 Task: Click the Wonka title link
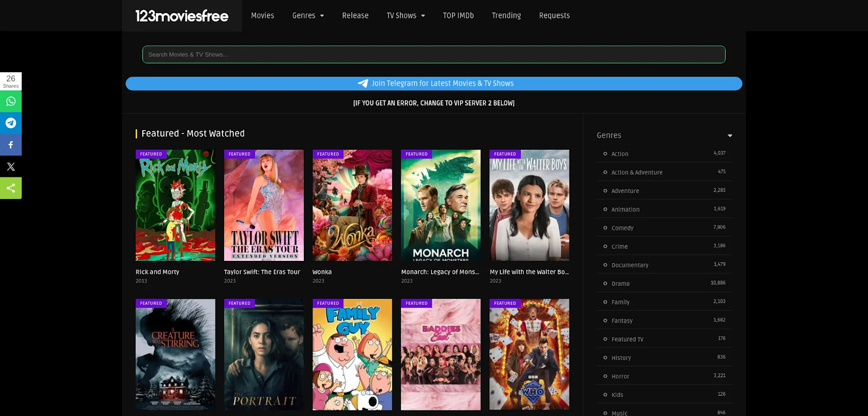point(322,272)
